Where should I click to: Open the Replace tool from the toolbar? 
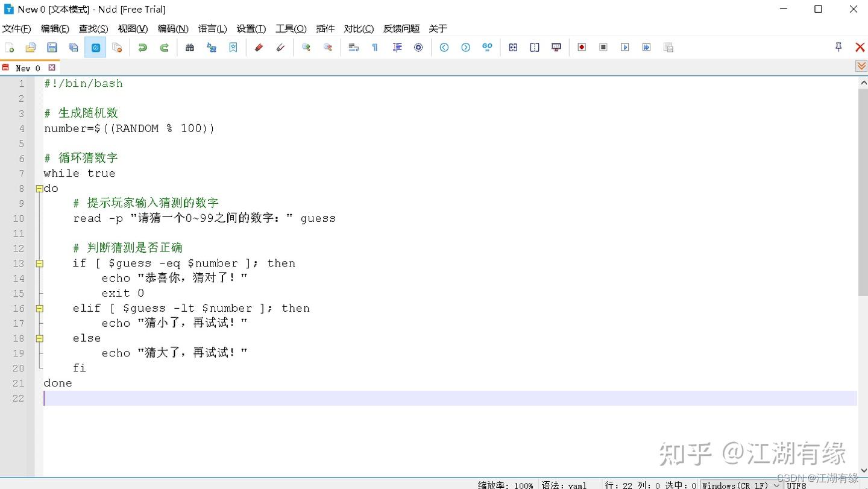pyautogui.click(x=211, y=47)
